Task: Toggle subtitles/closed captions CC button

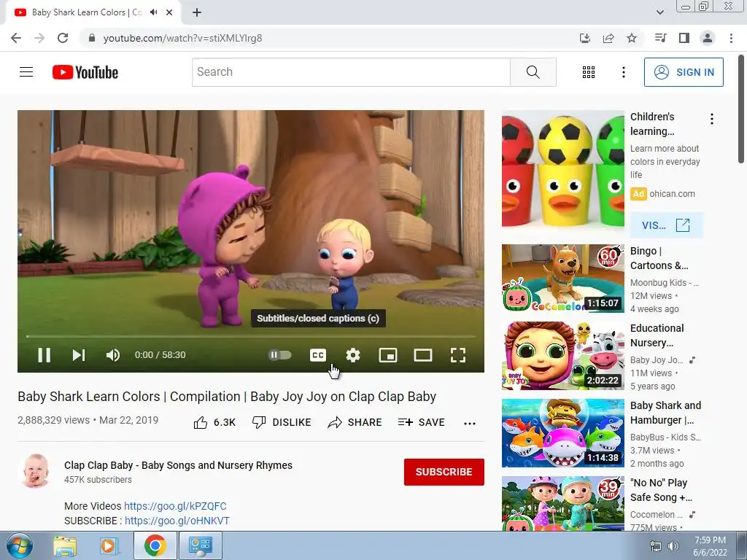Action: [x=318, y=355]
